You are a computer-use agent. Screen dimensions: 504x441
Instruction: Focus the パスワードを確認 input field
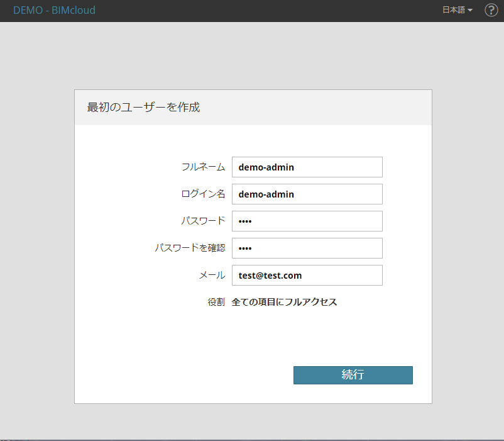(x=307, y=248)
